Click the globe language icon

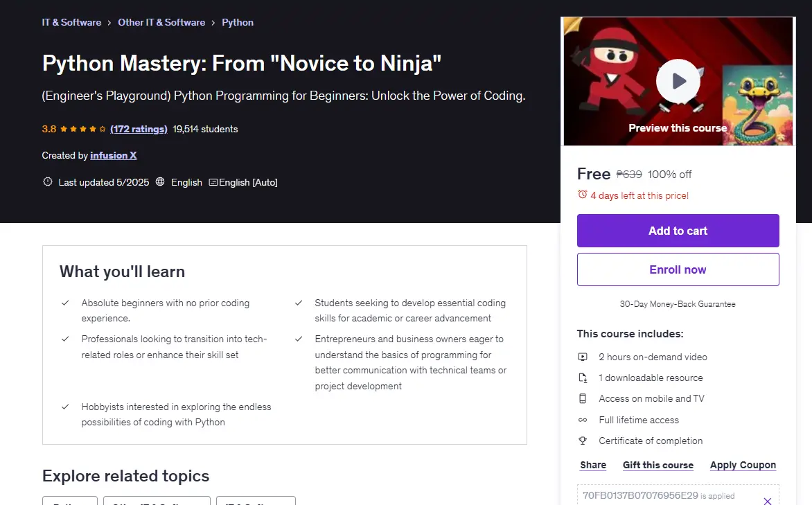[160, 181]
